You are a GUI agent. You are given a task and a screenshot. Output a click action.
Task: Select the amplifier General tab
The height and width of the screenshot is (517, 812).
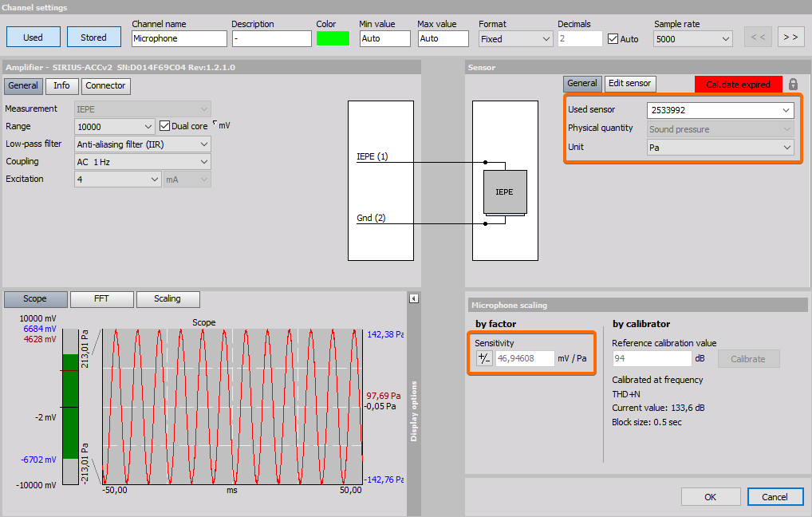click(x=23, y=86)
